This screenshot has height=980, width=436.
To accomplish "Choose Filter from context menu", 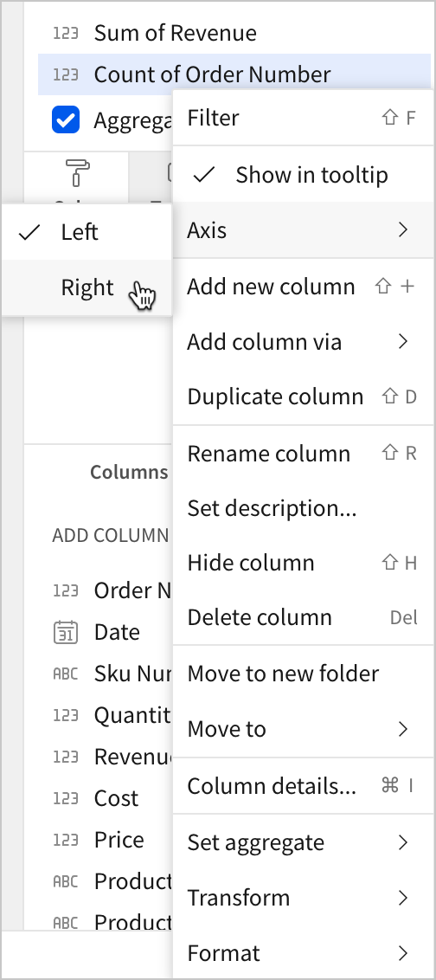I will click(x=303, y=118).
